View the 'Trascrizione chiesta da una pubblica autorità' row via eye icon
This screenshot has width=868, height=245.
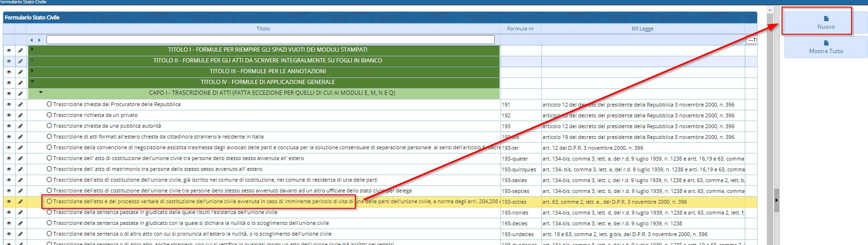[8, 126]
